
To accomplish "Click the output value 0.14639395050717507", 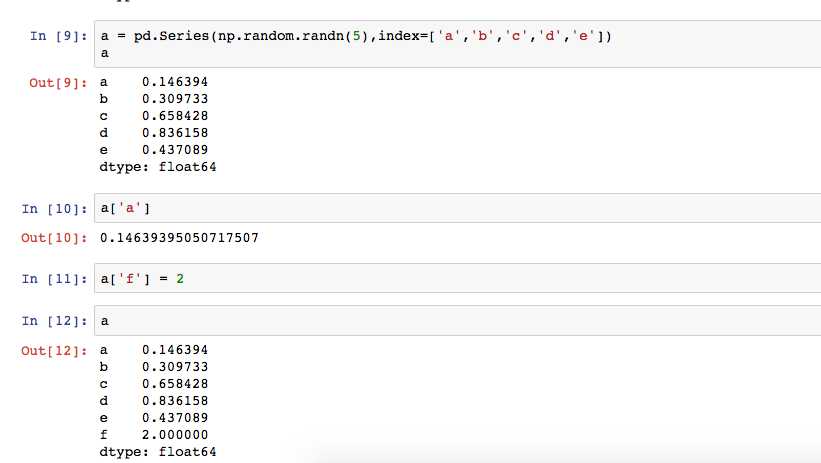I will pyautogui.click(x=179, y=238).
